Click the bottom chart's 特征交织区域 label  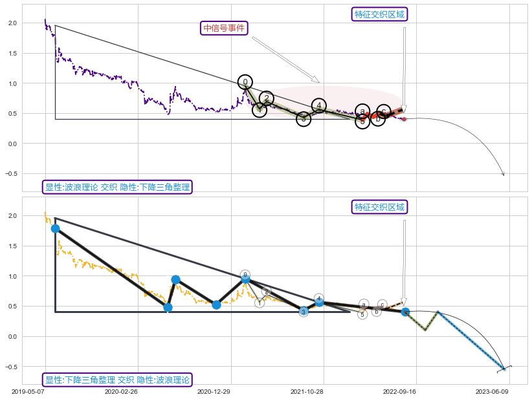point(380,207)
